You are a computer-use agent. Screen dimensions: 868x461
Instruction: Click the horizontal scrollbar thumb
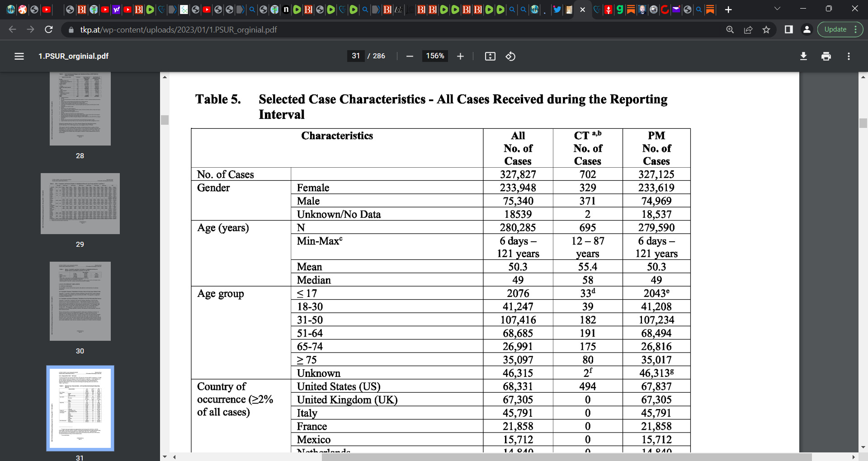click(x=566, y=457)
